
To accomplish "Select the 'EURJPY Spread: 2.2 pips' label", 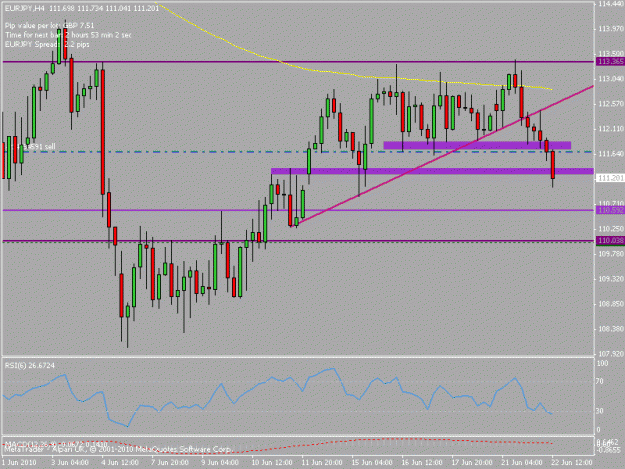I will 47,44.
